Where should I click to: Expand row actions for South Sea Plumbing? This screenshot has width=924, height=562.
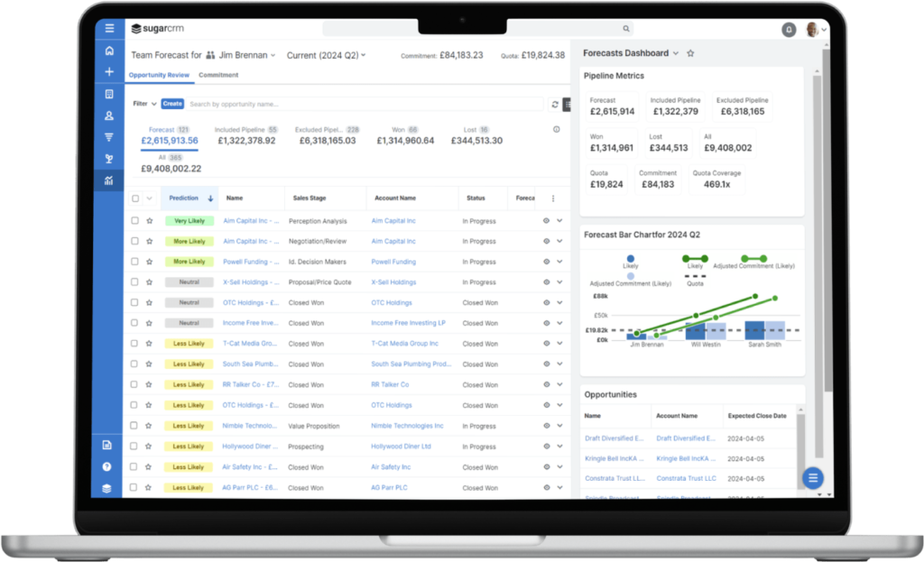tap(559, 364)
